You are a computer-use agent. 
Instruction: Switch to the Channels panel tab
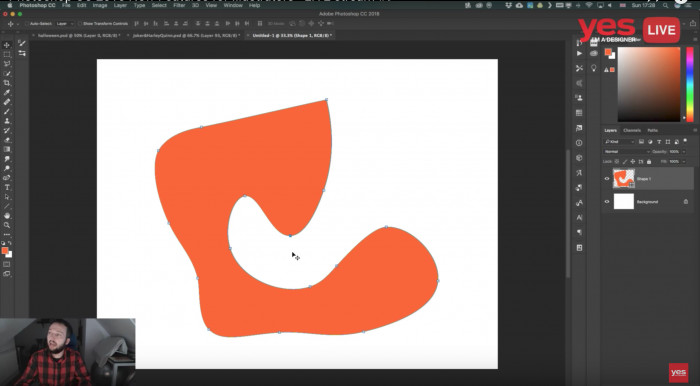coord(632,130)
